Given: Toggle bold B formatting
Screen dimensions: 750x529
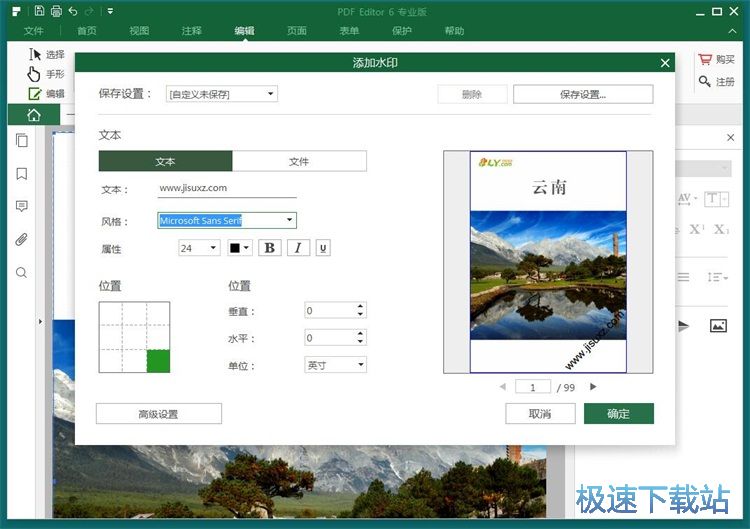Looking at the screenshot, I should [x=270, y=248].
